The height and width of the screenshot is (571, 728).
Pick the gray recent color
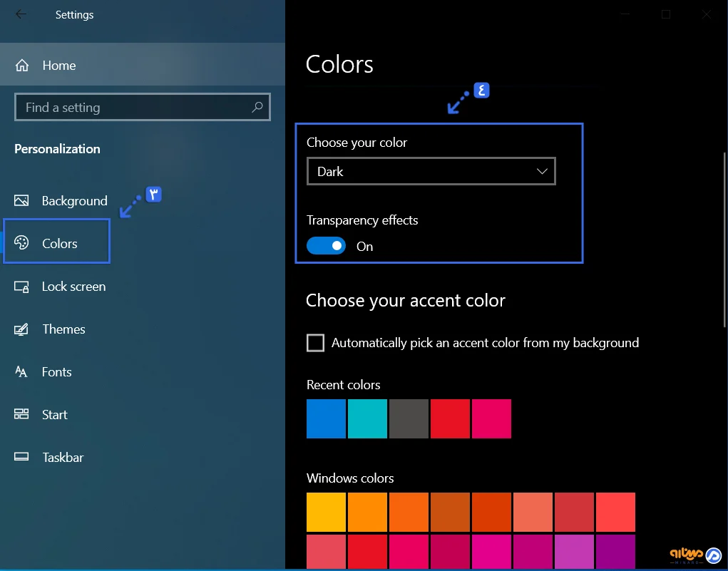click(x=409, y=418)
